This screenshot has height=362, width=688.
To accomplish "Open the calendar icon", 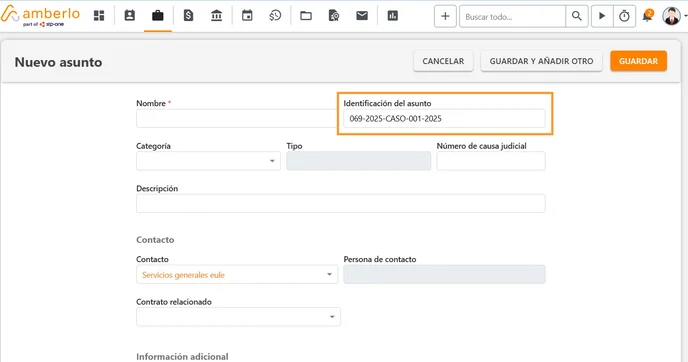I will [x=247, y=16].
